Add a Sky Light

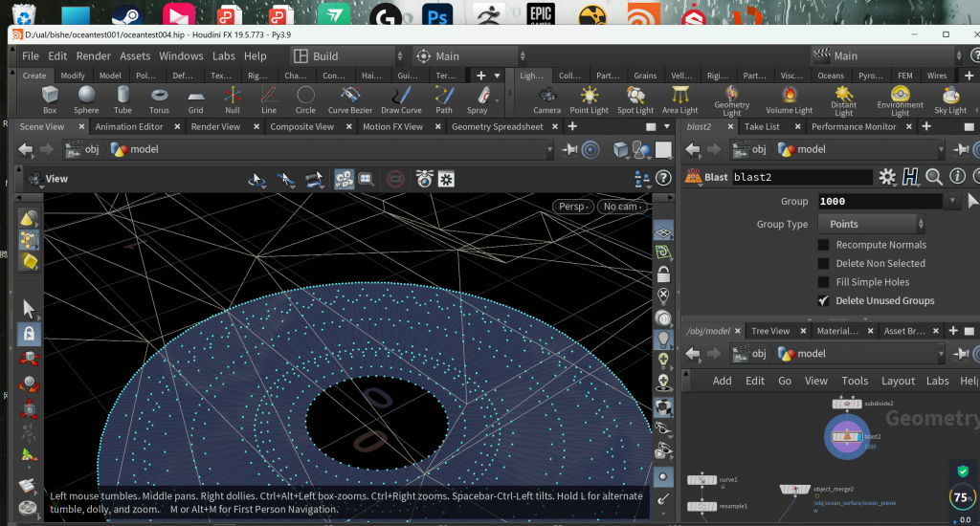click(950, 100)
